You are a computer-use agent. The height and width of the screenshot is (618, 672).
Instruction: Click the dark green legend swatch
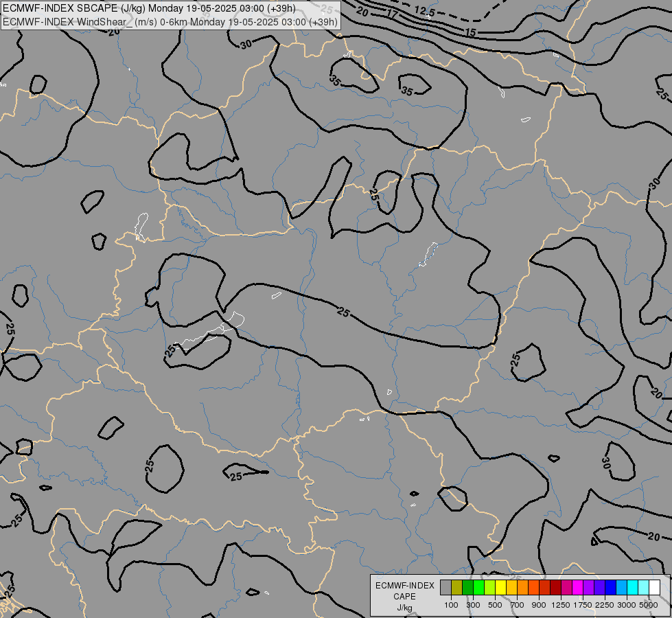point(468,588)
